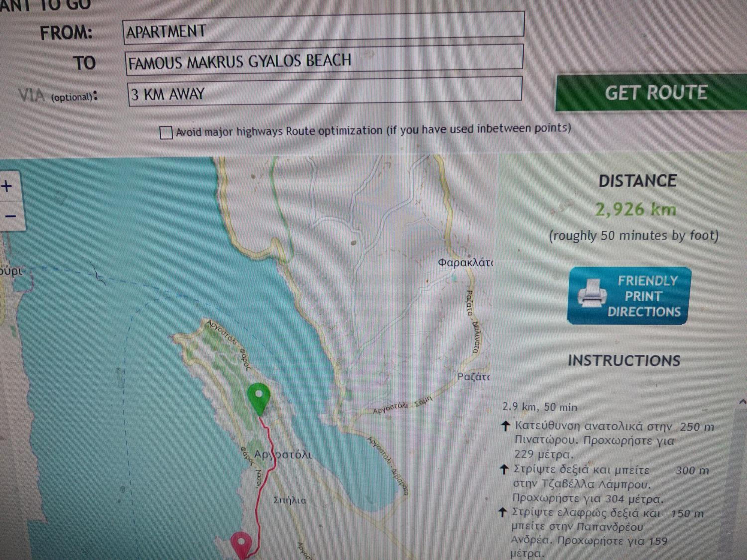747x560 pixels.
Task: Click the 150 m distance of third step
Action: point(687,513)
